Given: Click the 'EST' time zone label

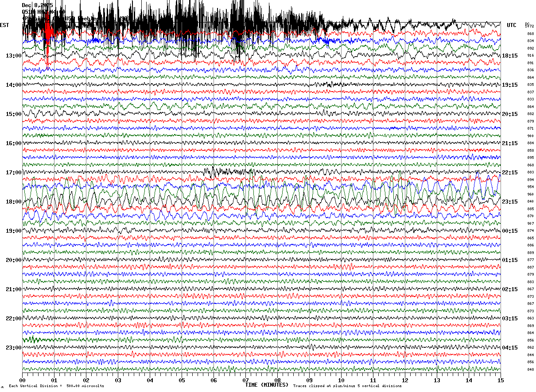Looking at the screenshot, I should (x=4, y=25).
